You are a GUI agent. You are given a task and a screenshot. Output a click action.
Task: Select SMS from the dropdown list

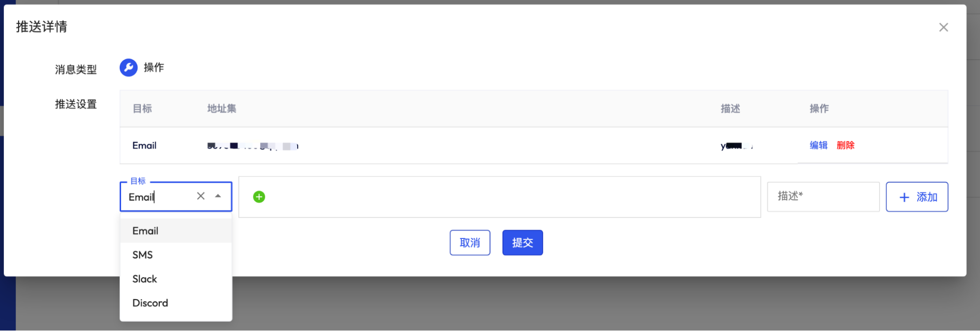pyautogui.click(x=176, y=255)
